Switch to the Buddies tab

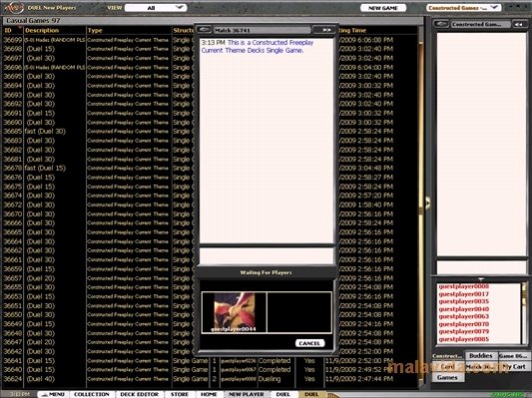(x=481, y=356)
